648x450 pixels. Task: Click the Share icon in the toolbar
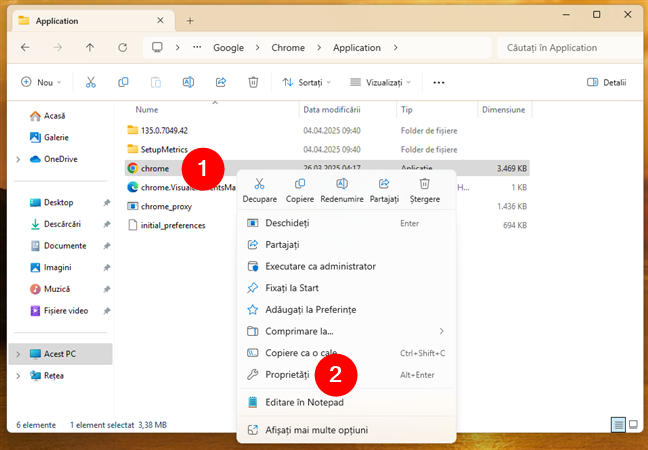(221, 82)
